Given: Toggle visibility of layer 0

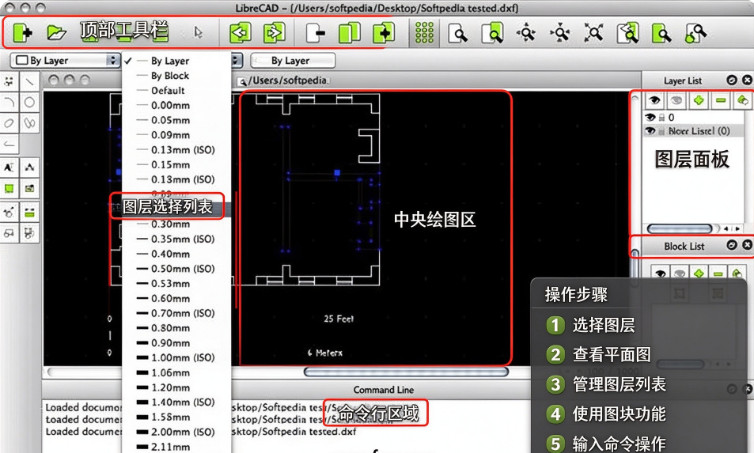Looking at the screenshot, I should point(651,117).
